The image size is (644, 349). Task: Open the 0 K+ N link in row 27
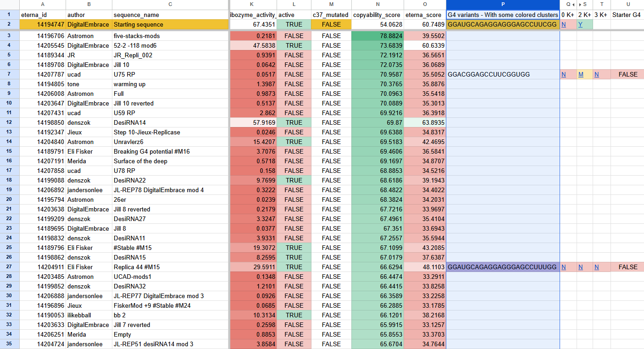(x=563, y=267)
